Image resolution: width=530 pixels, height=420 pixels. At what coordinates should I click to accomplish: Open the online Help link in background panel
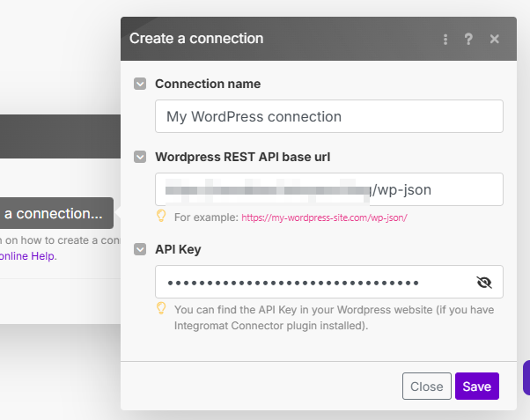click(27, 256)
